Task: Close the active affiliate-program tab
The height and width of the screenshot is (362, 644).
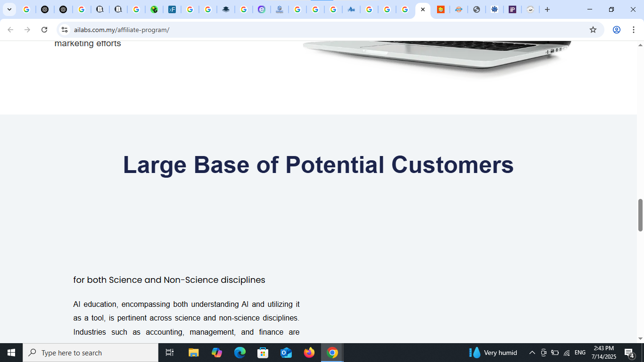Action: click(423, 9)
